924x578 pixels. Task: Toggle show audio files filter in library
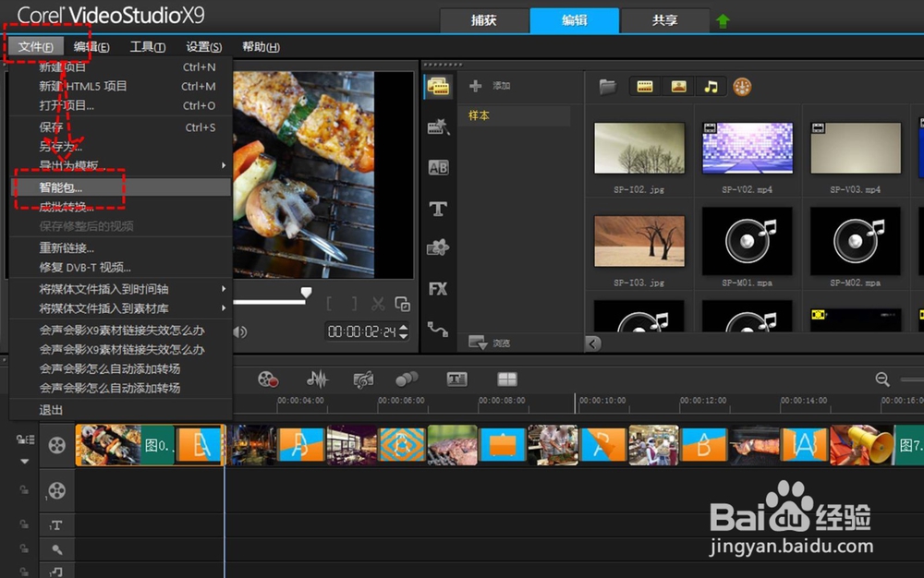coord(711,87)
